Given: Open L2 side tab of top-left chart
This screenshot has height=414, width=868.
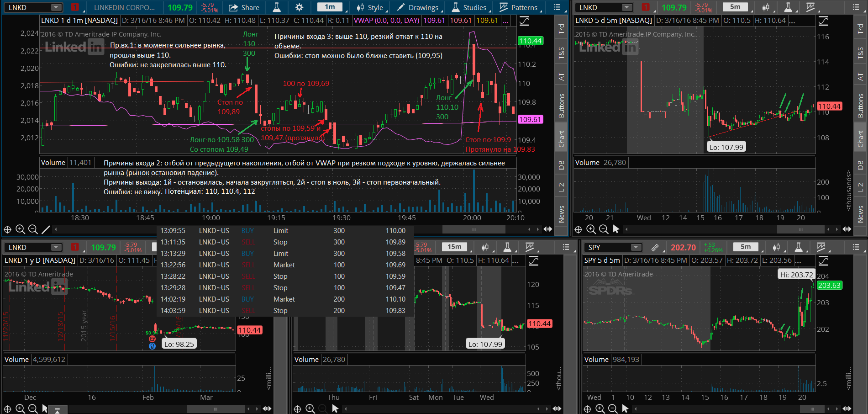Looking at the screenshot, I should [x=562, y=187].
